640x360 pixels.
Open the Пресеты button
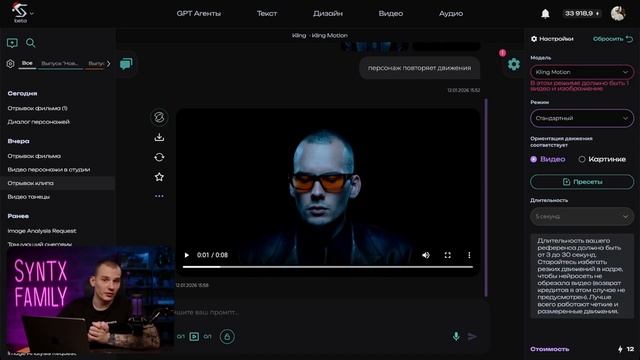(x=582, y=182)
